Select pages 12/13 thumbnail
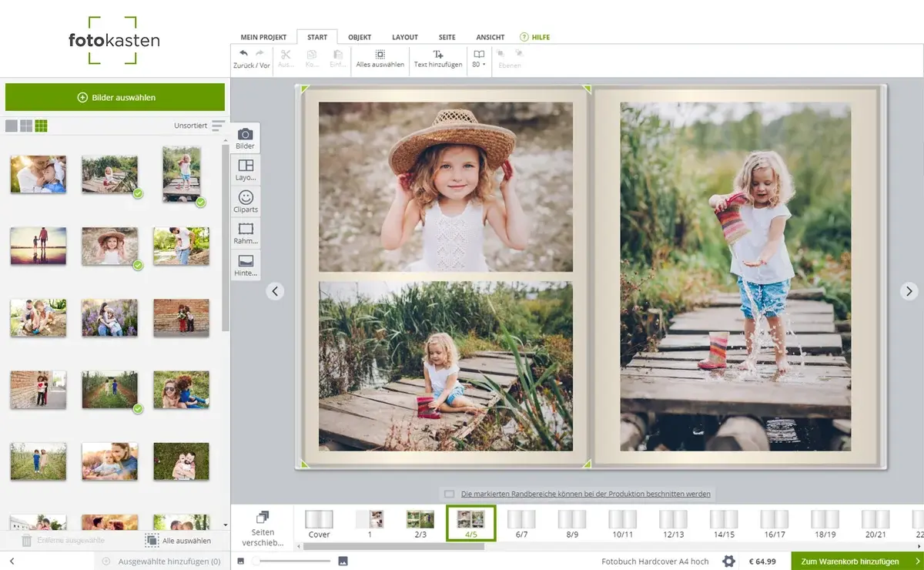 [673, 524]
